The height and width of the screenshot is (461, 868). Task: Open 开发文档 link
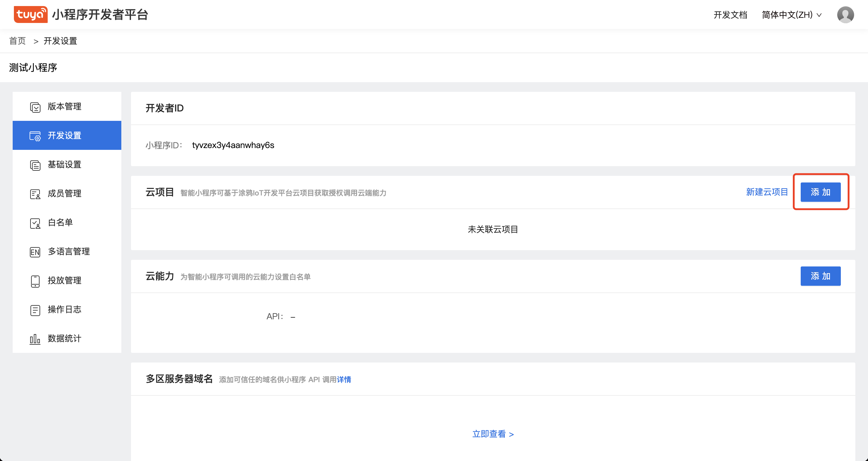pos(730,15)
